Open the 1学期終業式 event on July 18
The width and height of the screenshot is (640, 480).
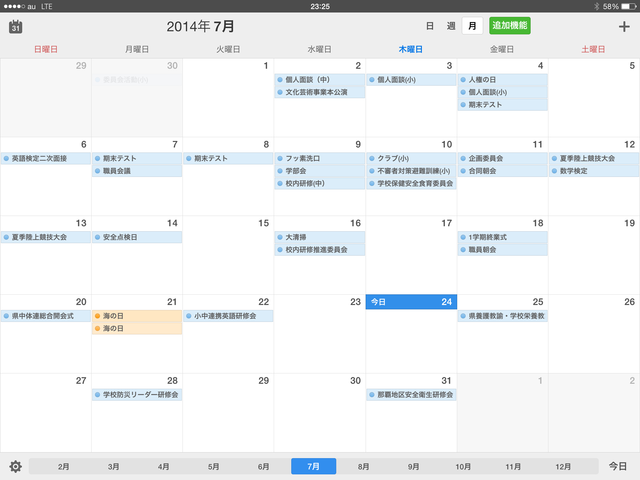[x=502, y=237]
